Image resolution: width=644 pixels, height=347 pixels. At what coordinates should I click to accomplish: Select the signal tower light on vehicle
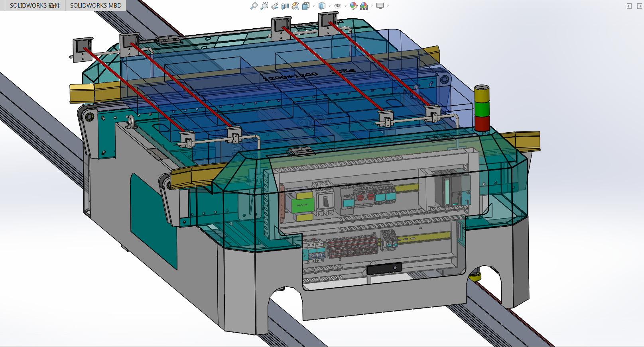(x=482, y=108)
